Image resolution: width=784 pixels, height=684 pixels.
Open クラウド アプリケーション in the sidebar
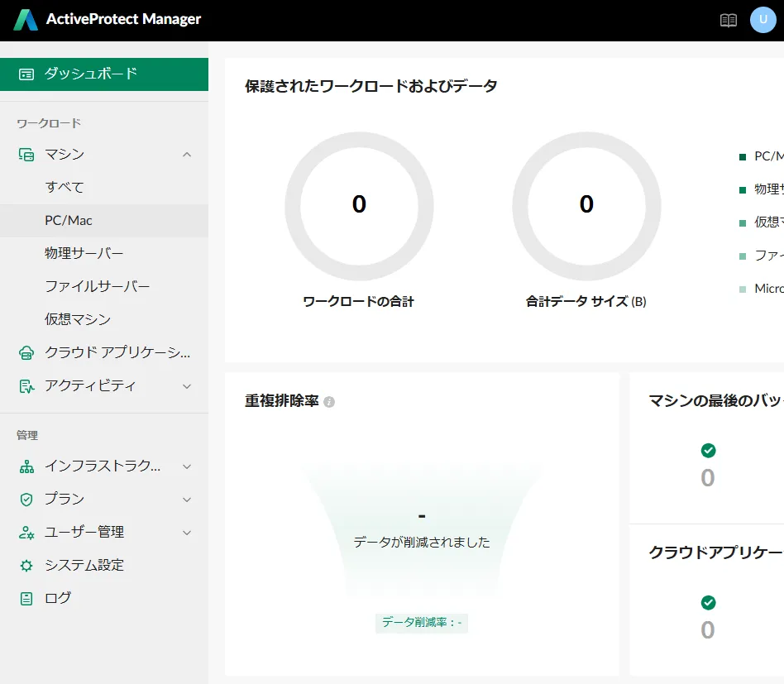(104, 353)
